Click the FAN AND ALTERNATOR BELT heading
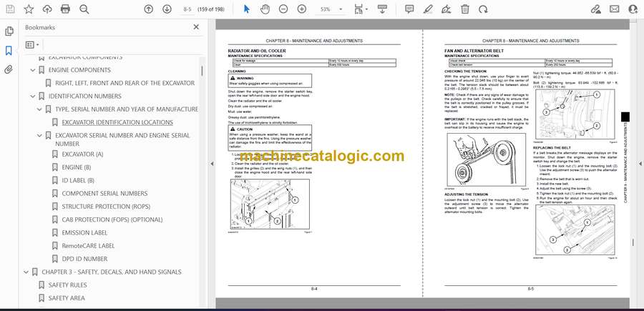This screenshot has height=311, width=644. click(472, 51)
